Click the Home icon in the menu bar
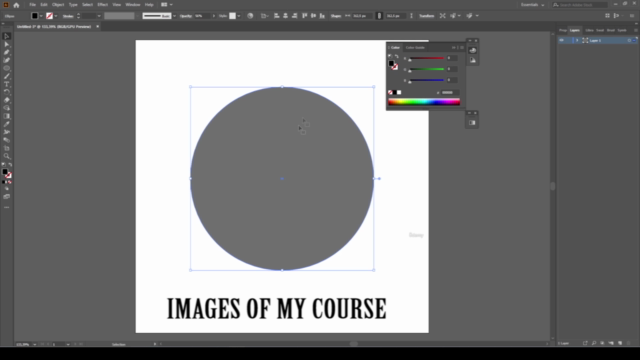Image resolution: width=640 pixels, height=360 pixels. click(x=16, y=5)
